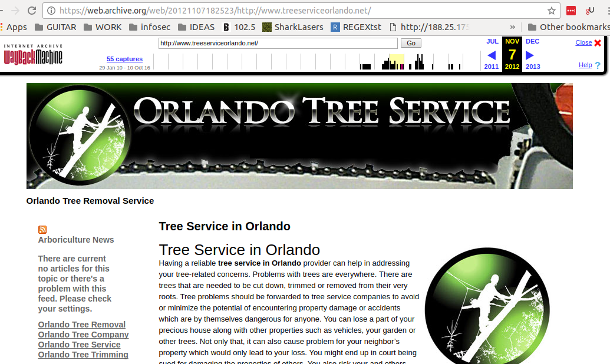Open the Orlando Tree Removal link
This screenshot has height=364, width=610.
(82, 325)
